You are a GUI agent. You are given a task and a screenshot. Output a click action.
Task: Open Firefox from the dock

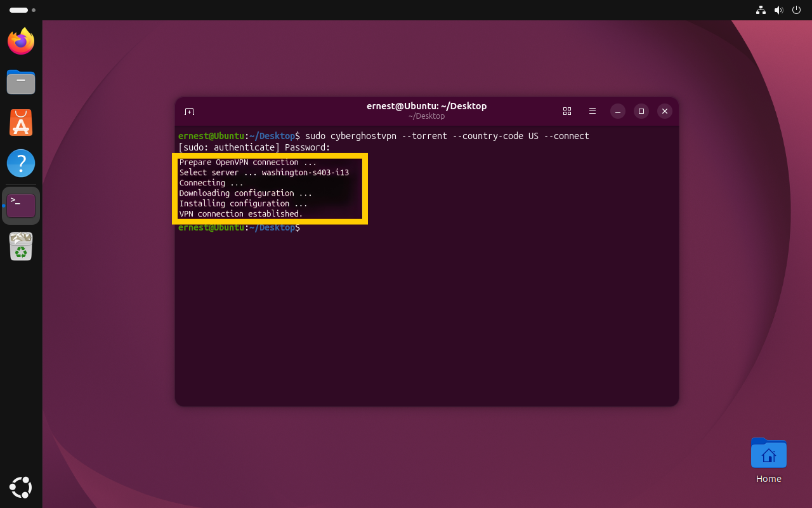[x=21, y=41]
